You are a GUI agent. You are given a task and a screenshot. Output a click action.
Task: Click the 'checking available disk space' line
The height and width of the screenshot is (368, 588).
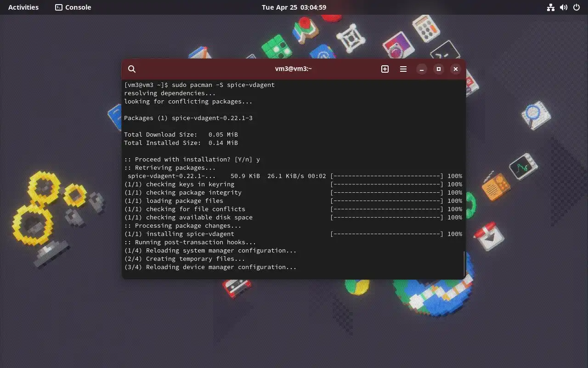coord(293,217)
